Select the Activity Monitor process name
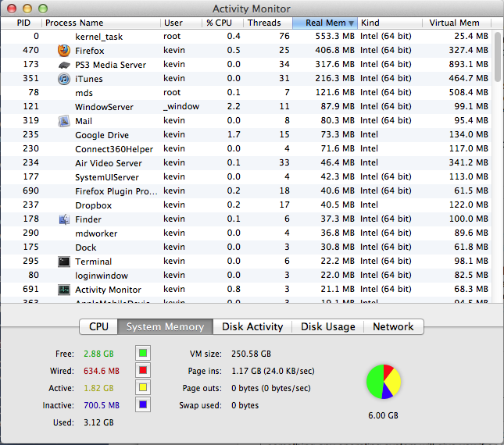 click(x=108, y=290)
